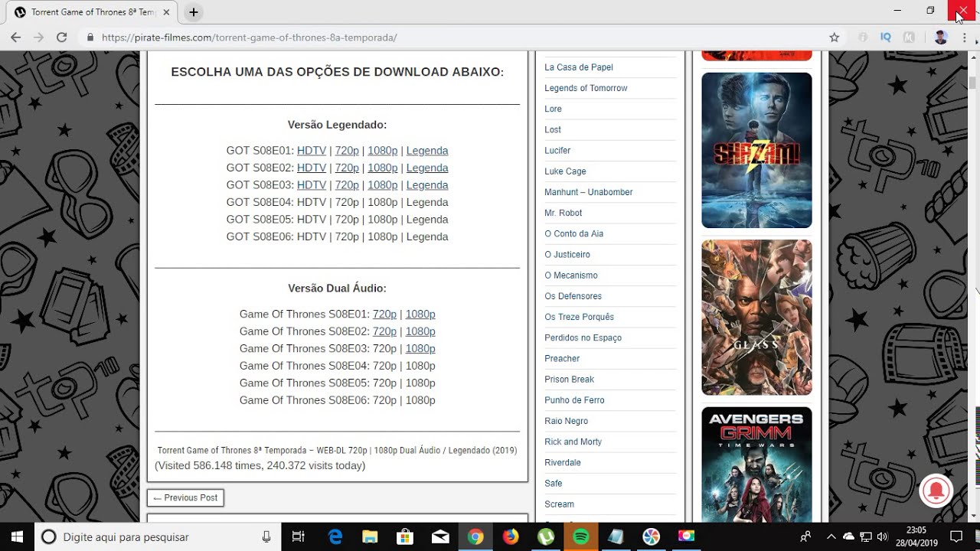Open Riverdale in the series list
980x551 pixels.
click(563, 463)
